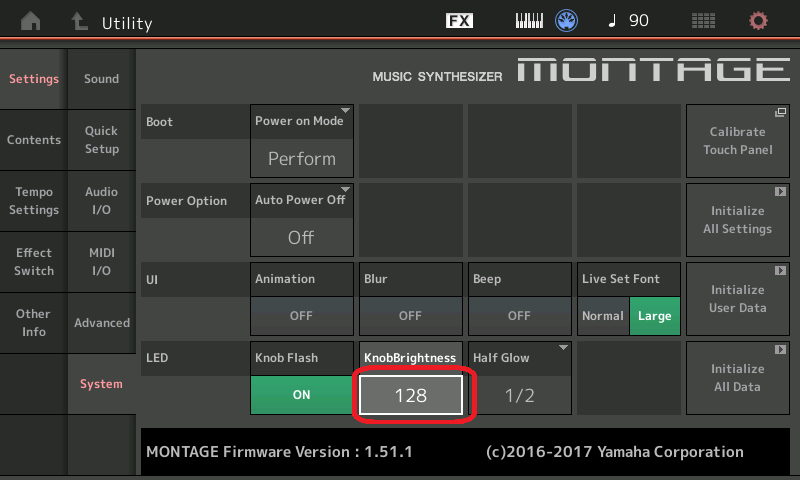Click Initialize All Data button
Screen dimensions: 800x480
tap(737, 377)
